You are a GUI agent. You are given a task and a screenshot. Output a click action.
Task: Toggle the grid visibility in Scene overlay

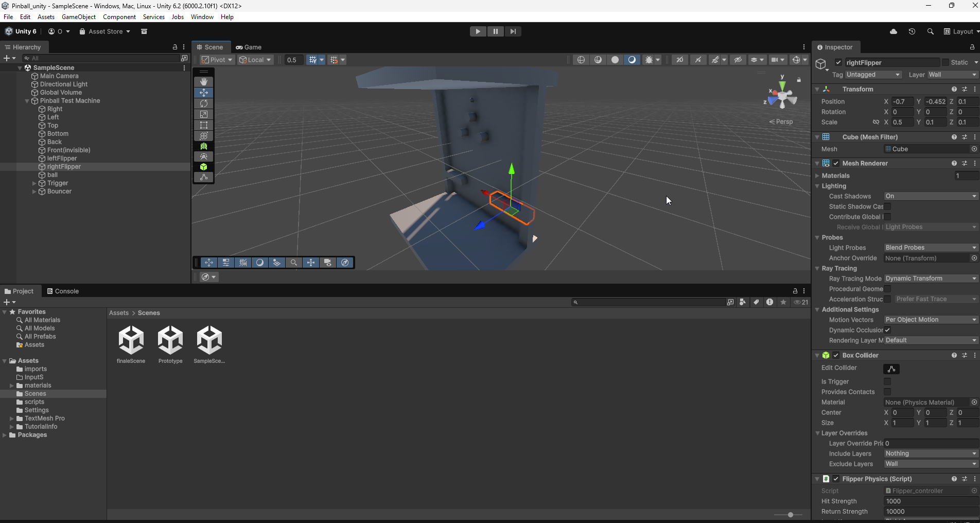click(x=312, y=60)
